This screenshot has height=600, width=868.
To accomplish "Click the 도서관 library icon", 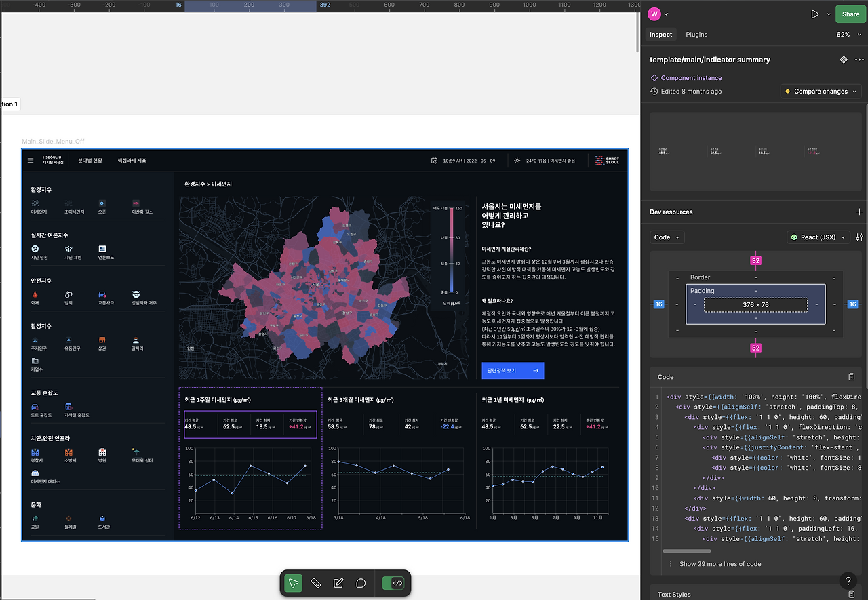I will (x=102, y=519).
